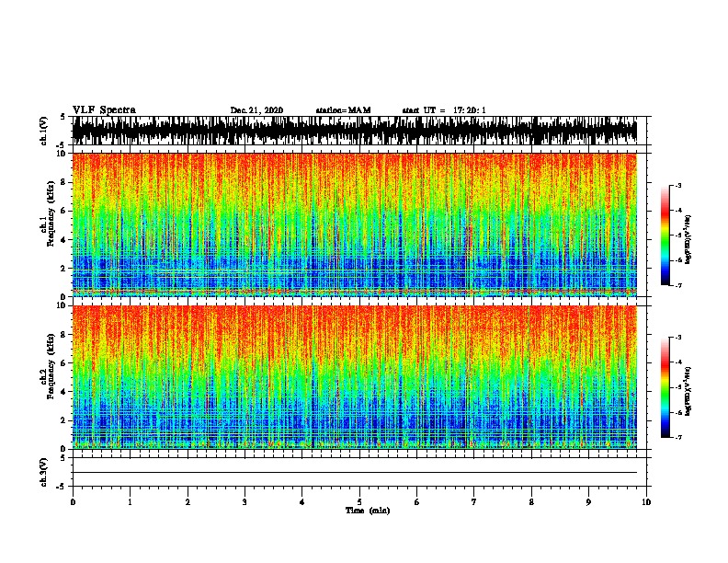Click the 'ch.1(V)' axis label
This screenshot has height=563, width=728.
[x=43, y=131]
